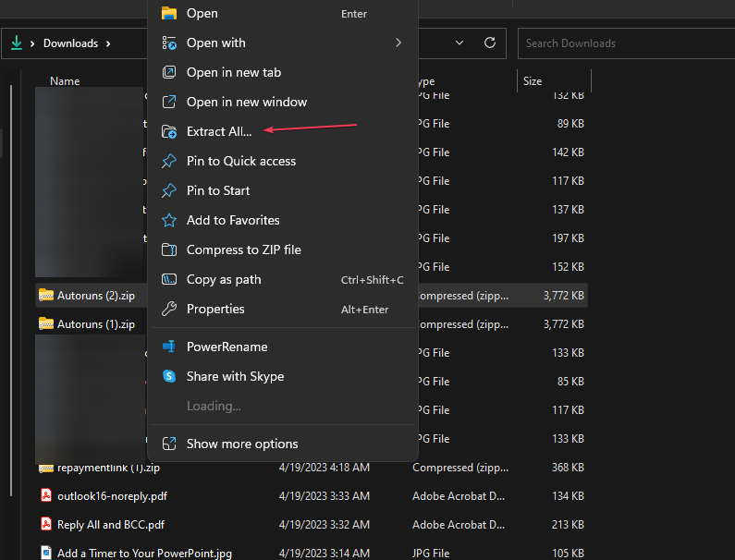Click the Autoruns (1).zip folder icon

(x=46, y=323)
